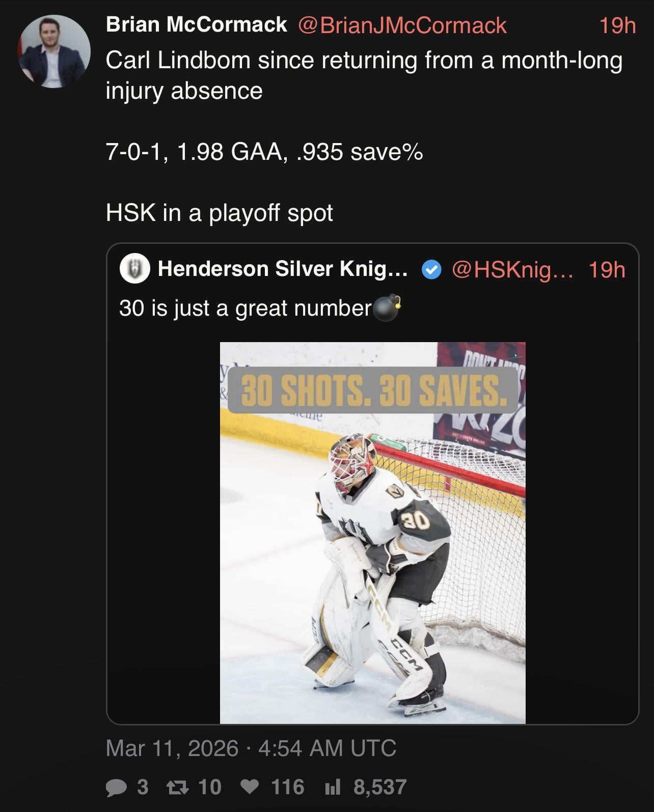
Task: Click Henderson Silver Knights logo avatar
Action: pyautogui.click(x=134, y=269)
